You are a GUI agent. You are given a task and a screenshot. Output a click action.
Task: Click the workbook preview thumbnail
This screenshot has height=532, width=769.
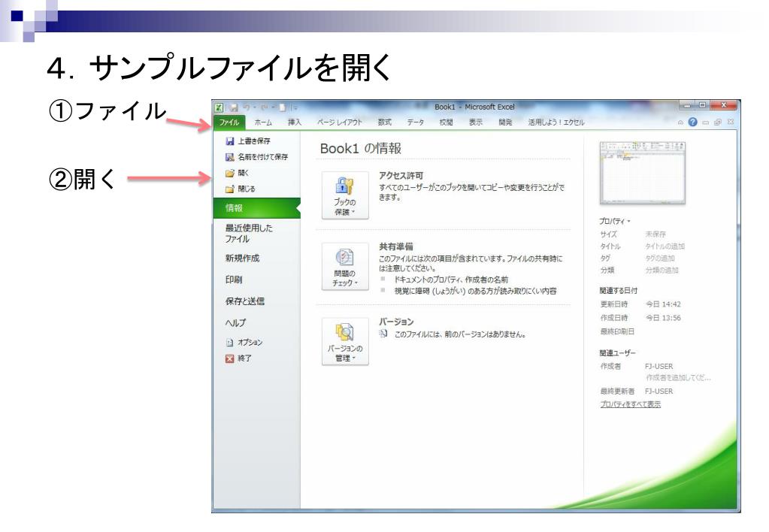coord(642,173)
